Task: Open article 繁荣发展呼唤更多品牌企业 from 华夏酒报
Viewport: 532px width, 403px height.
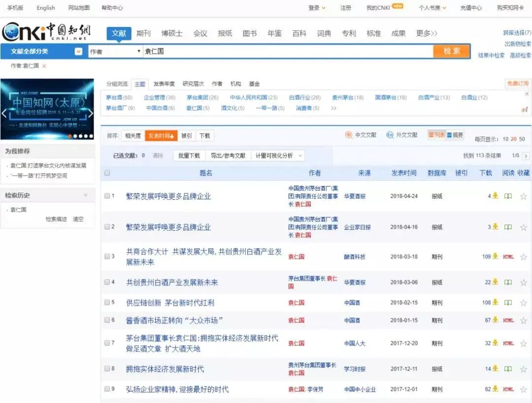Action: click(168, 196)
